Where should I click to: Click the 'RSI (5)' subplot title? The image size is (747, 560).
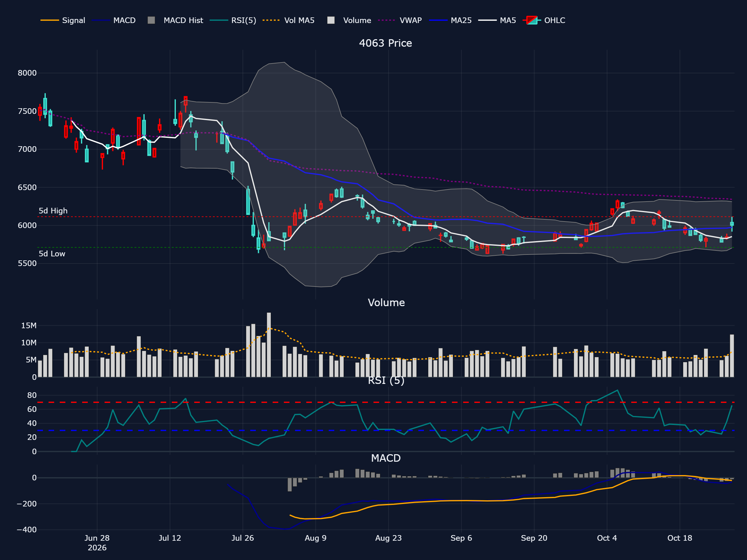click(386, 380)
